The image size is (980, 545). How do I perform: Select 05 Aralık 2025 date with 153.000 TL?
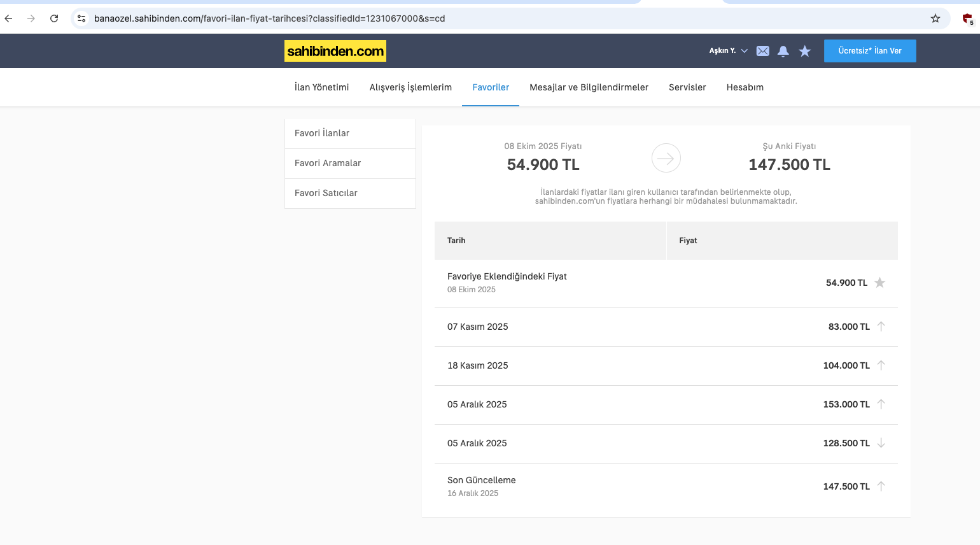477,404
